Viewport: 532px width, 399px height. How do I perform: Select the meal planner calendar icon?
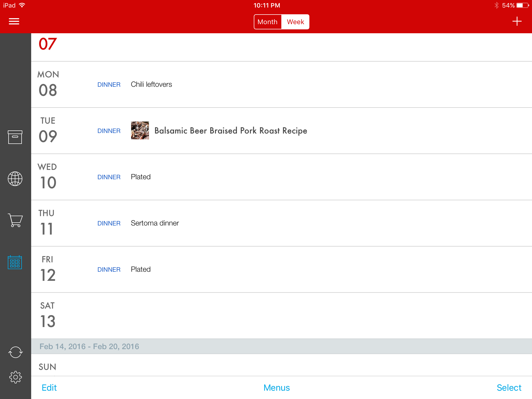click(15, 262)
